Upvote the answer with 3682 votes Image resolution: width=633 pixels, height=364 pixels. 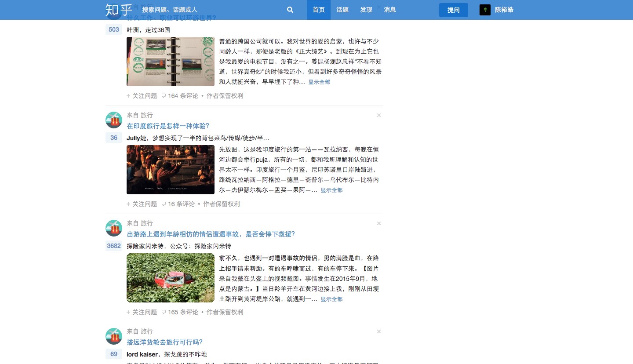point(114,246)
